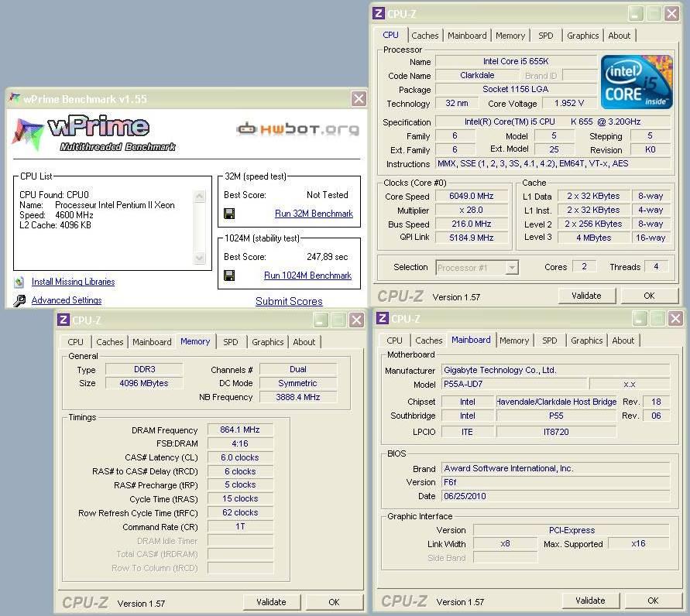Click the Core Speed value 6049.0 MHz
The height and width of the screenshot is (616, 690).
(x=472, y=196)
